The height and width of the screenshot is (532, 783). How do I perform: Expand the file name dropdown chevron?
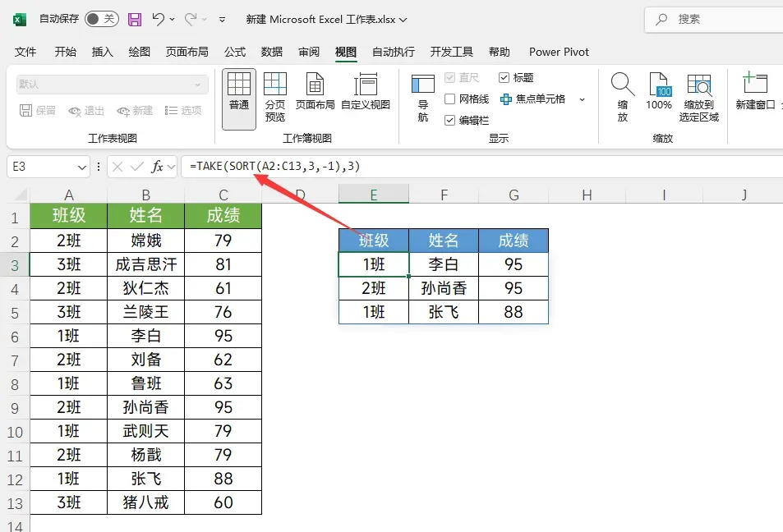coord(403,20)
